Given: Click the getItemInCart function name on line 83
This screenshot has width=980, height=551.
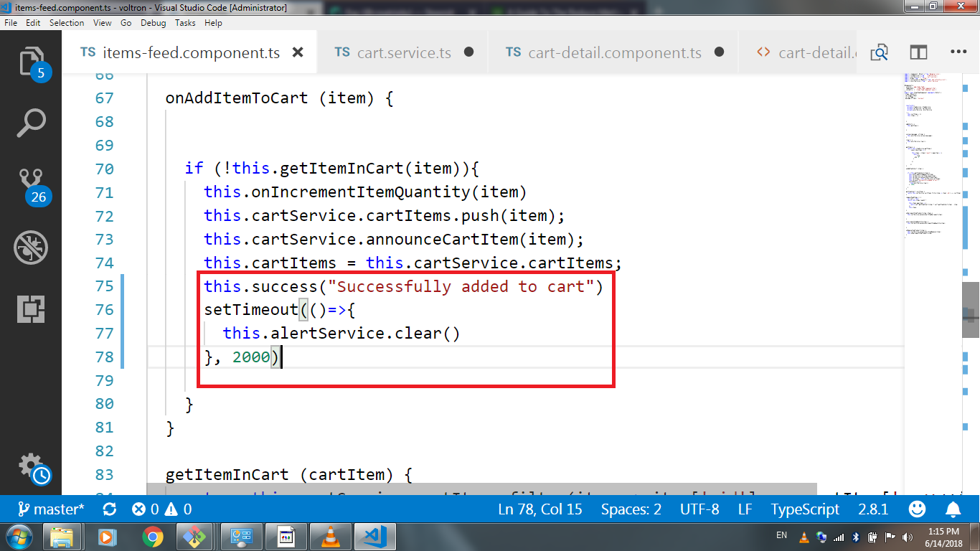Looking at the screenshot, I should pos(227,474).
